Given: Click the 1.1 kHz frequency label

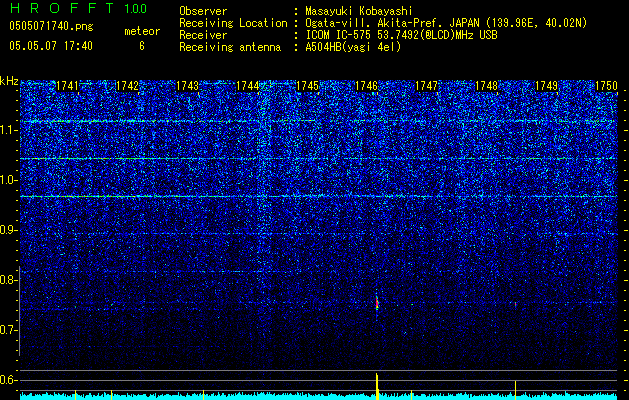Looking at the screenshot, I should point(8,130).
